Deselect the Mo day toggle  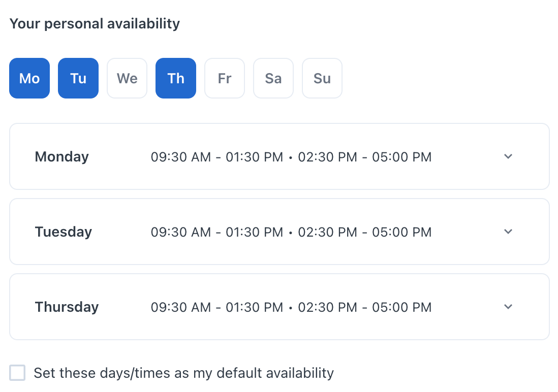(29, 78)
